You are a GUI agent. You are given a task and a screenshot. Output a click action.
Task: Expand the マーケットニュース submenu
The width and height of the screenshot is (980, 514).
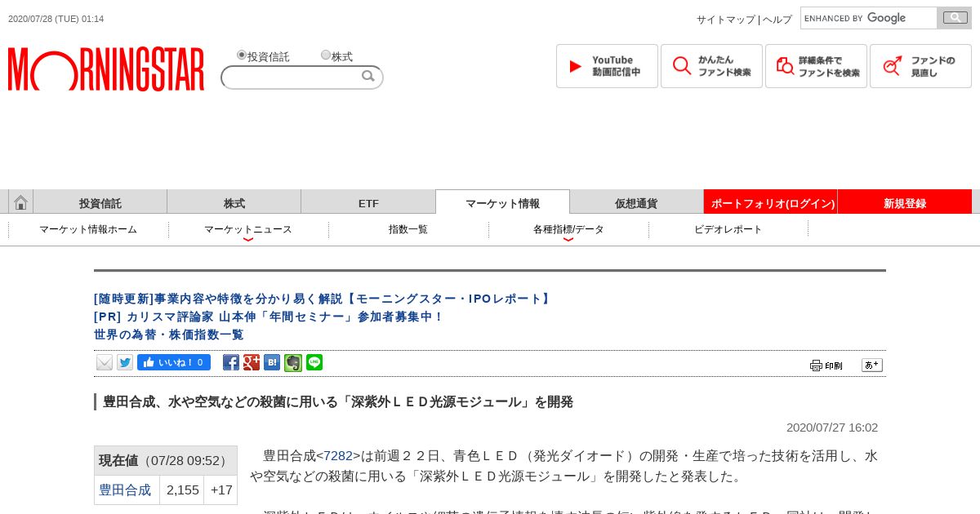pyautogui.click(x=248, y=230)
